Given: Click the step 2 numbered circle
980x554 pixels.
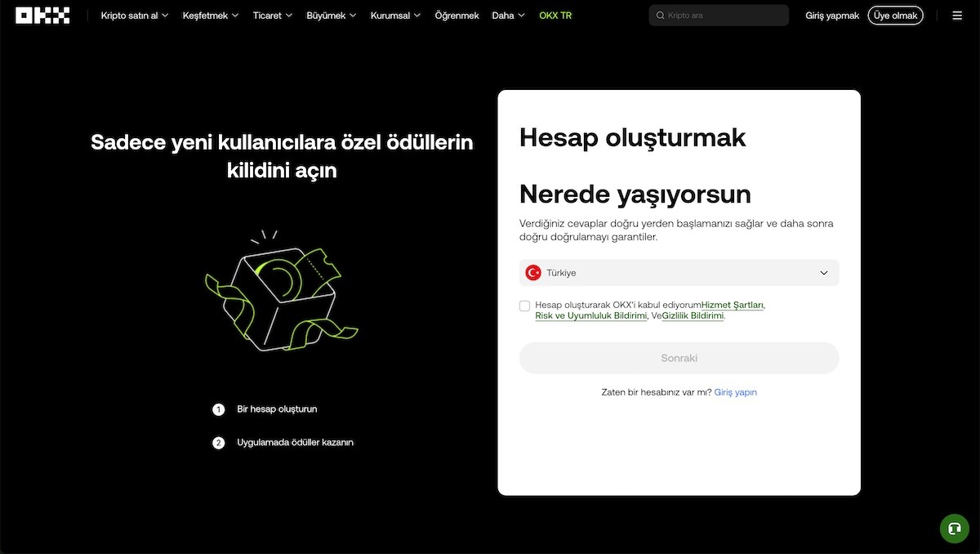Looking at the screenshot, I should coord(218,442).
